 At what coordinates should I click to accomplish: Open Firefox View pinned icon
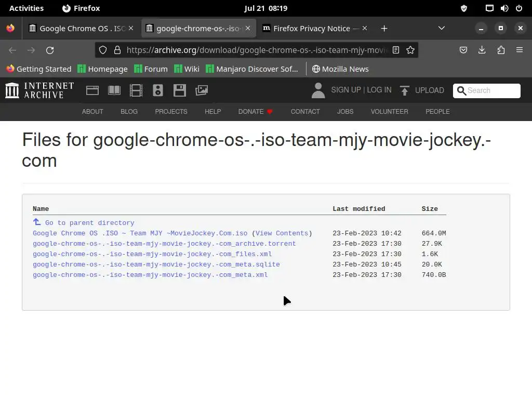(x=10, y=28)
